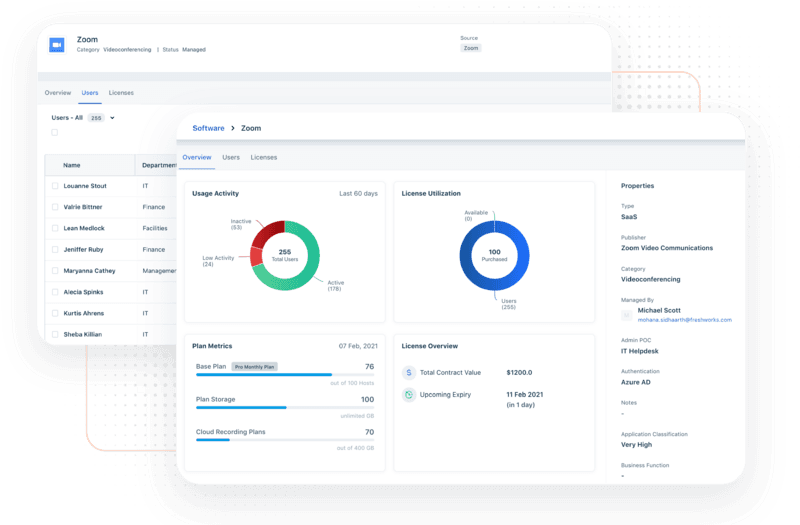
Task: Click the 255 Total Users donut center
Action: (x=285, y=255)
